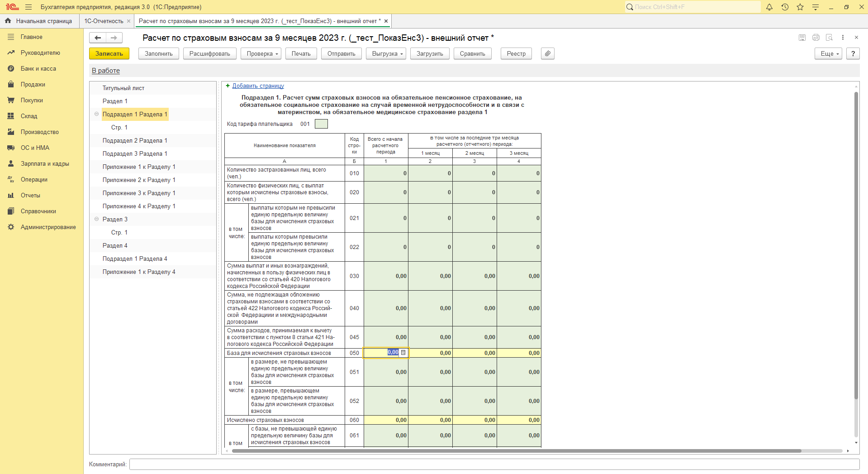Open three-dot more options icon
Image resolution: width=868 pixels, height=474 pixels.
843,38
